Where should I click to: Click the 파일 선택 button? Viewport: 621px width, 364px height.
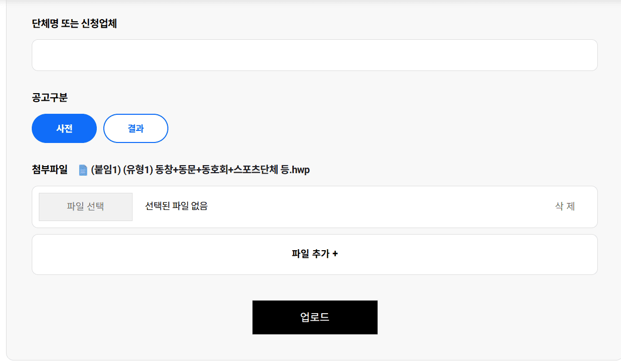coord(86,206)
